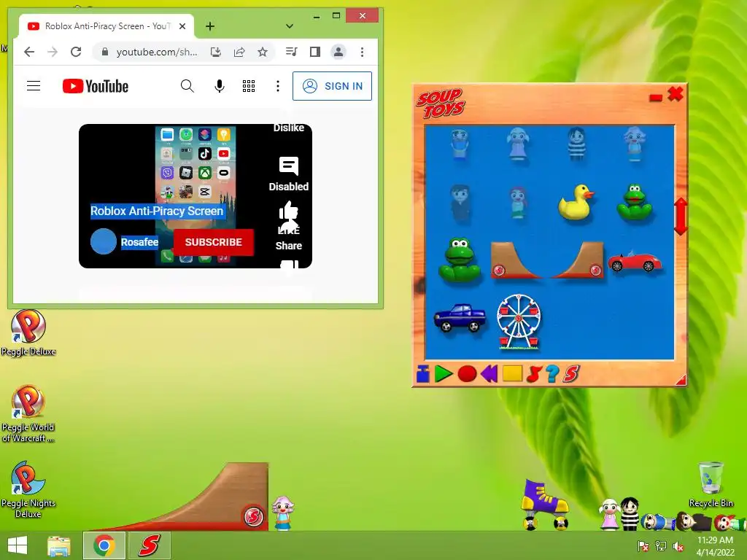Close the Roblox Anti-Piracy Screen tab
The image size is (747, 560).
(x=182, y=26)
